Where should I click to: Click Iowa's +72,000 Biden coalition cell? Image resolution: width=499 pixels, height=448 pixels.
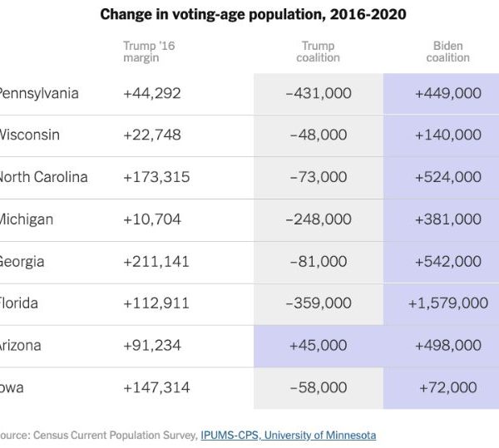tap(447, 387)
